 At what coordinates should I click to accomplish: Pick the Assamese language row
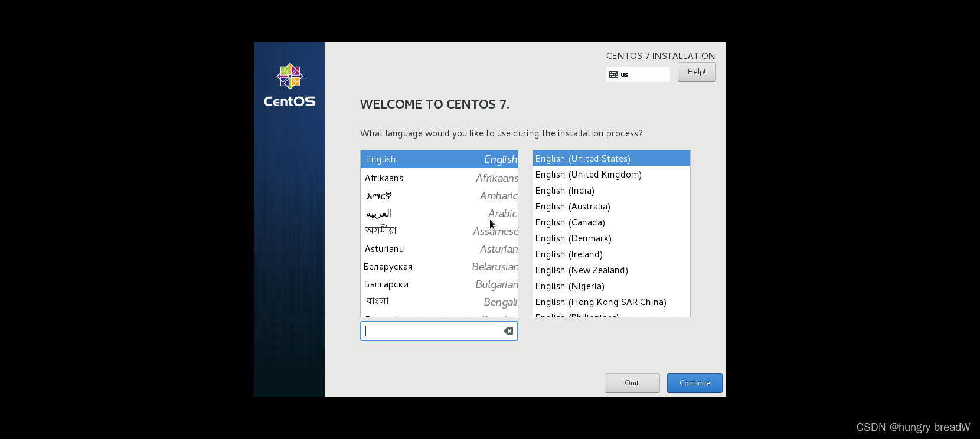[439, 231]
